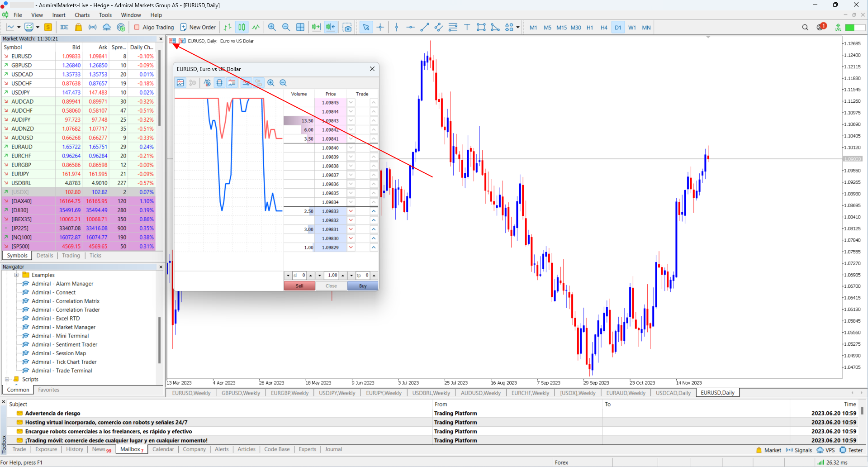Select the Fibonacci retracement tool

(453, 27)
